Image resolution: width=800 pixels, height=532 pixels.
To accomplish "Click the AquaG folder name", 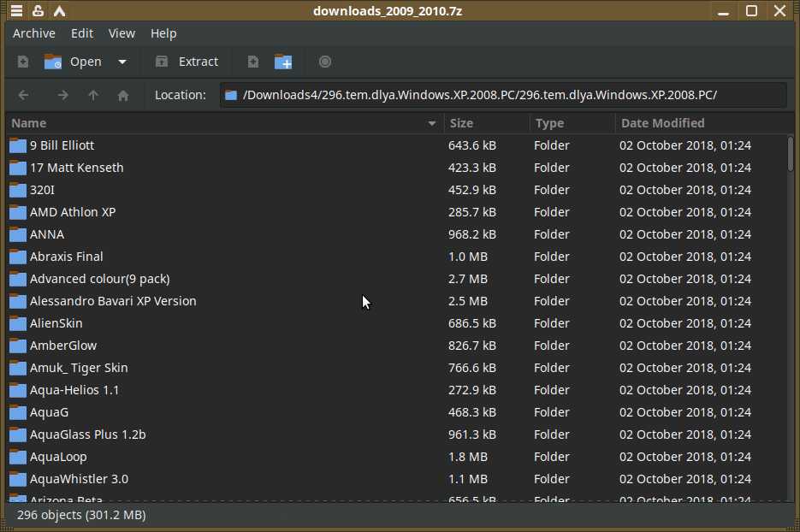I will (49, 412).
